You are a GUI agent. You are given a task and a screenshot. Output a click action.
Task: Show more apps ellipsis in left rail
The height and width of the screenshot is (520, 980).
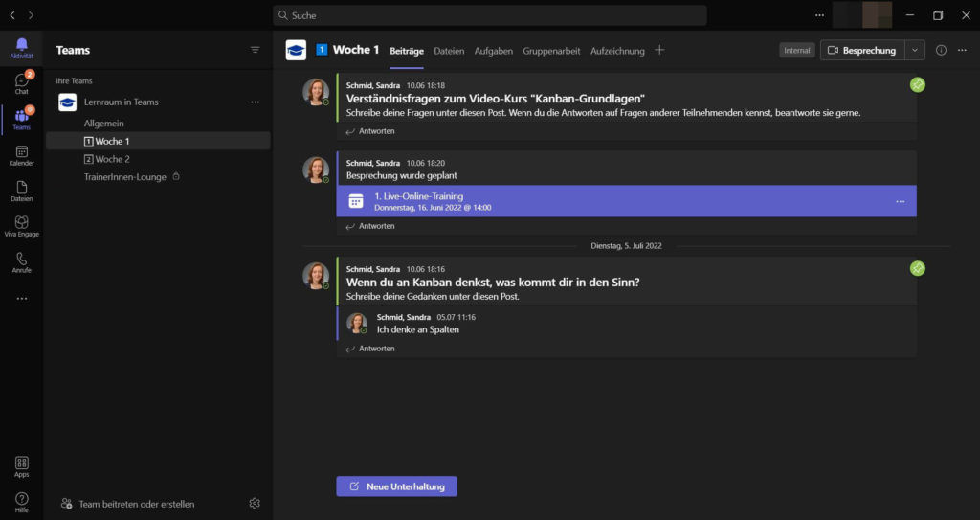[x=21, y=299]
